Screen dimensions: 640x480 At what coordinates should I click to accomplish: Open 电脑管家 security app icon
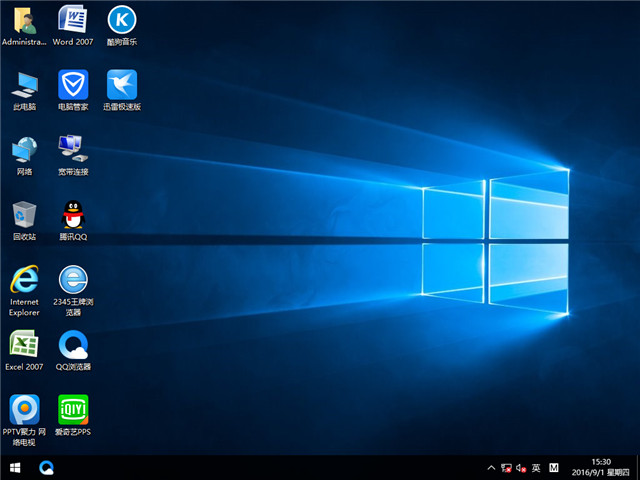pos(72,85)
